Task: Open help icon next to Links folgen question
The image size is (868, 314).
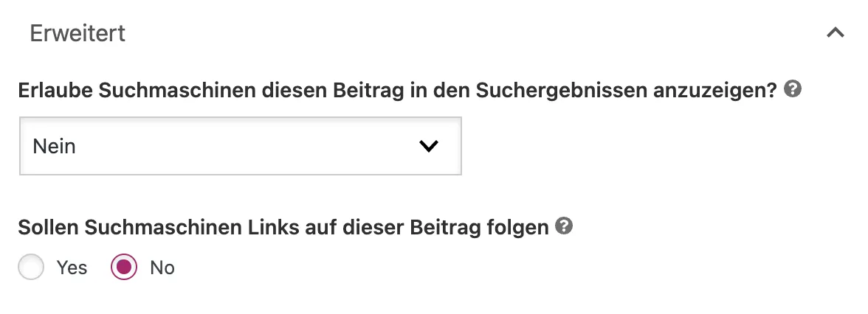Action: pos(564,226)
